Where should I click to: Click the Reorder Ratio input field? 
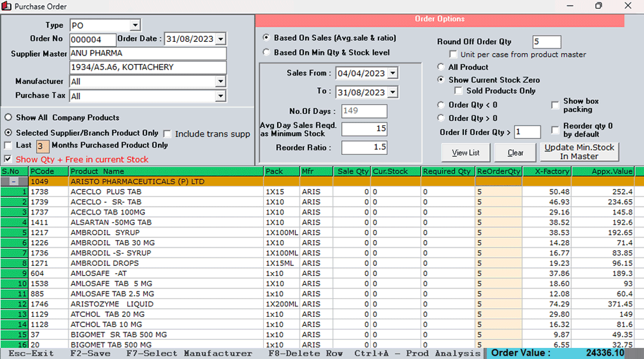[364, 147]
